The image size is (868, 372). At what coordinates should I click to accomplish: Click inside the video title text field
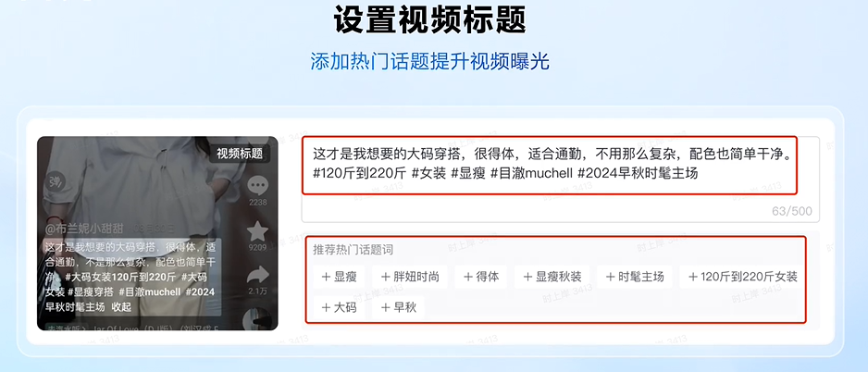pyautogui.click(x=560, y=180)
